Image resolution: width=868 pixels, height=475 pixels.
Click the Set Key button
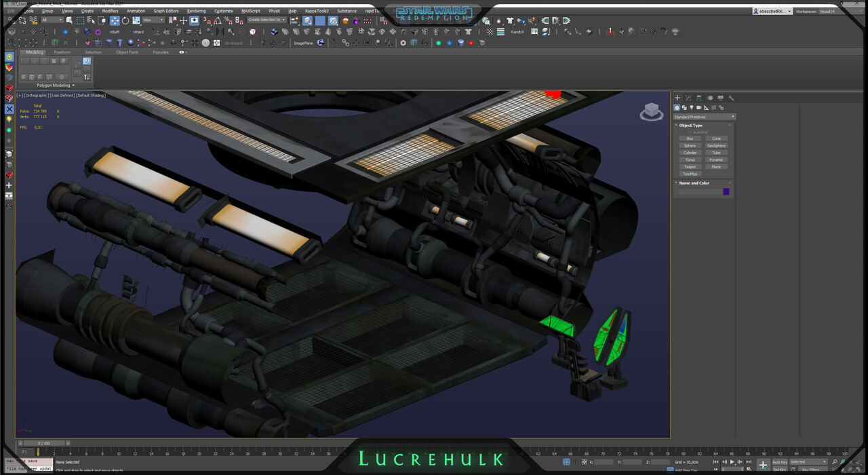(780, 470)
